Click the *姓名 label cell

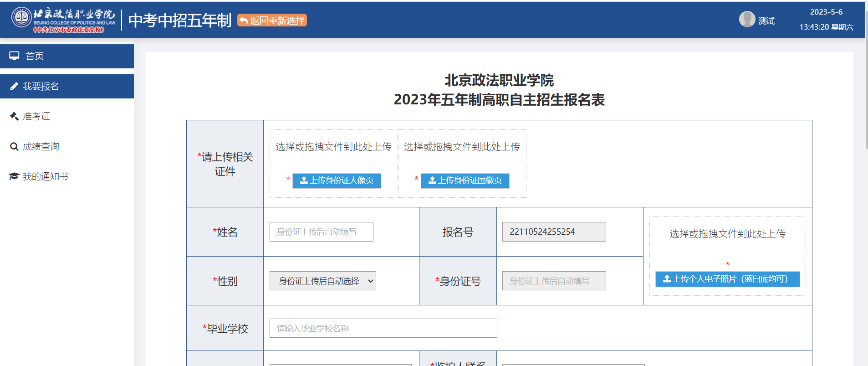[x=225, y=232]
